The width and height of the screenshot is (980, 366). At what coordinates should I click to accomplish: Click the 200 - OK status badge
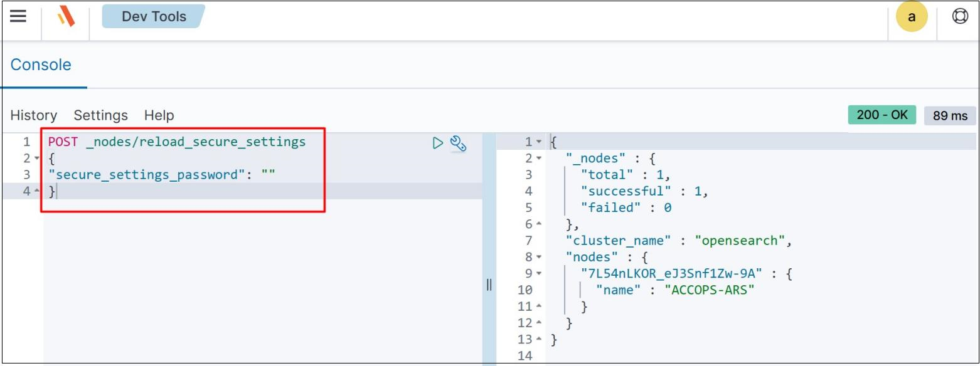[881, 115]
